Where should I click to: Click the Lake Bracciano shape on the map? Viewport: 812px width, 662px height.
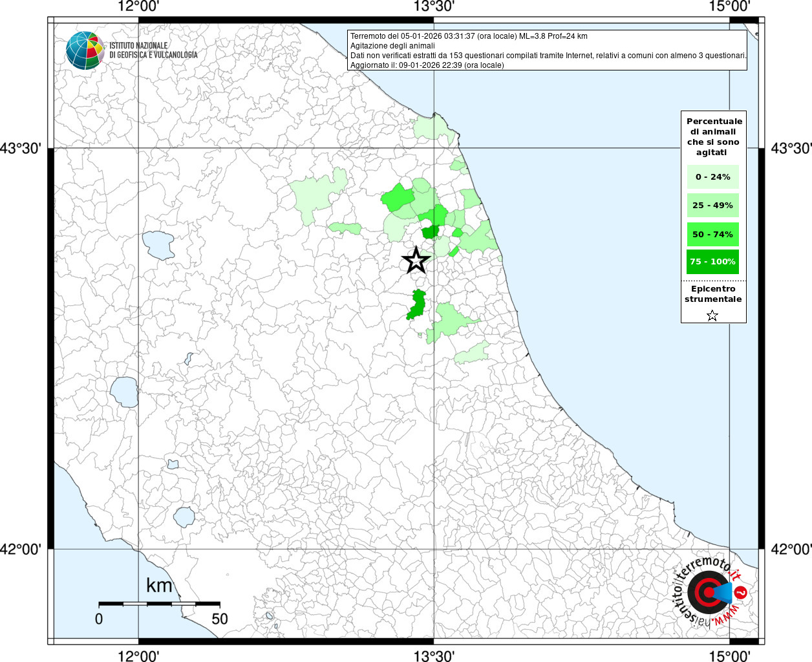(x=184, y=517)
